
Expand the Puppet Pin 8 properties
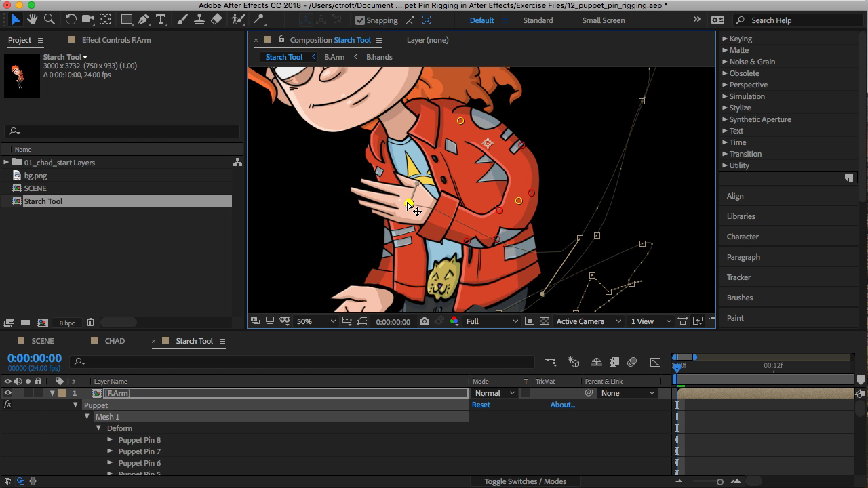coord(111,439)
